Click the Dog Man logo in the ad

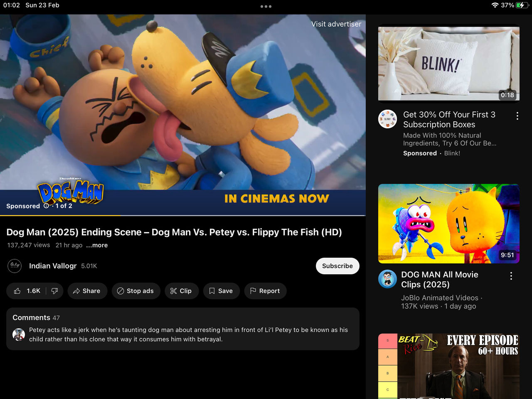pyautogui.click(x=71, y=192)
